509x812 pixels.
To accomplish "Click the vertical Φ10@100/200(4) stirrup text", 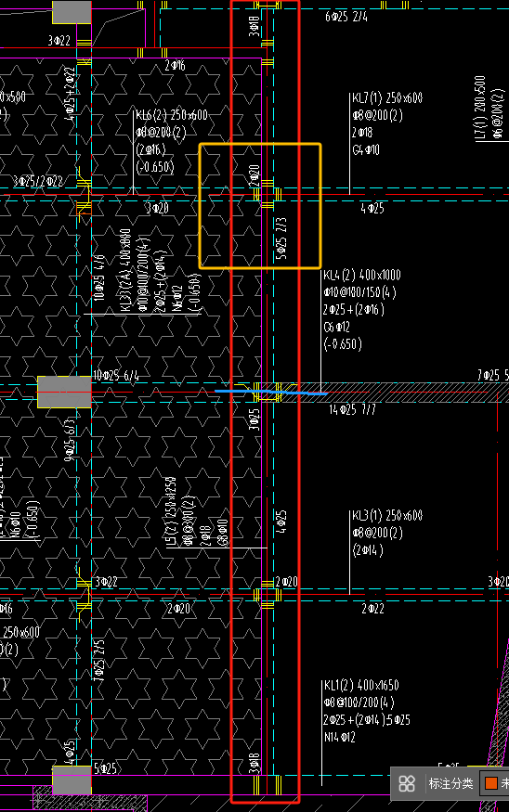I will pos(144,275).
